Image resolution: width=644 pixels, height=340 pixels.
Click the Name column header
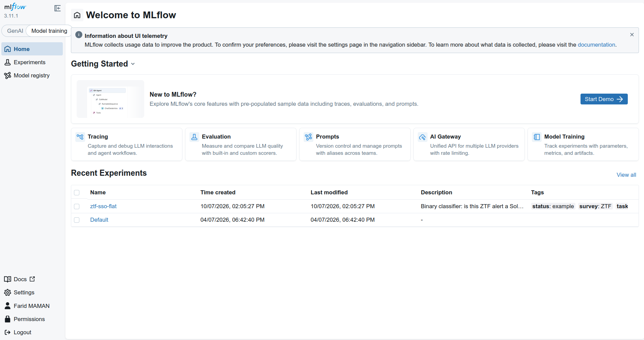98,192
